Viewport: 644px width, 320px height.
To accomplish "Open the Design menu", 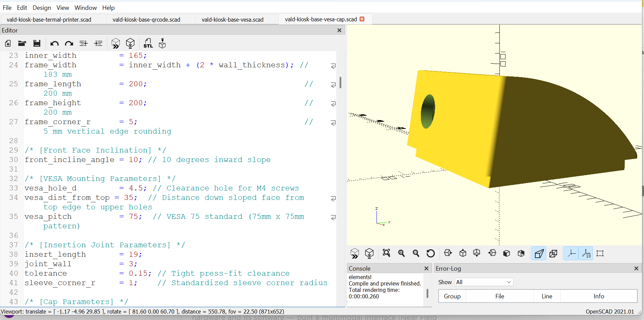I will tap(42, 7).
